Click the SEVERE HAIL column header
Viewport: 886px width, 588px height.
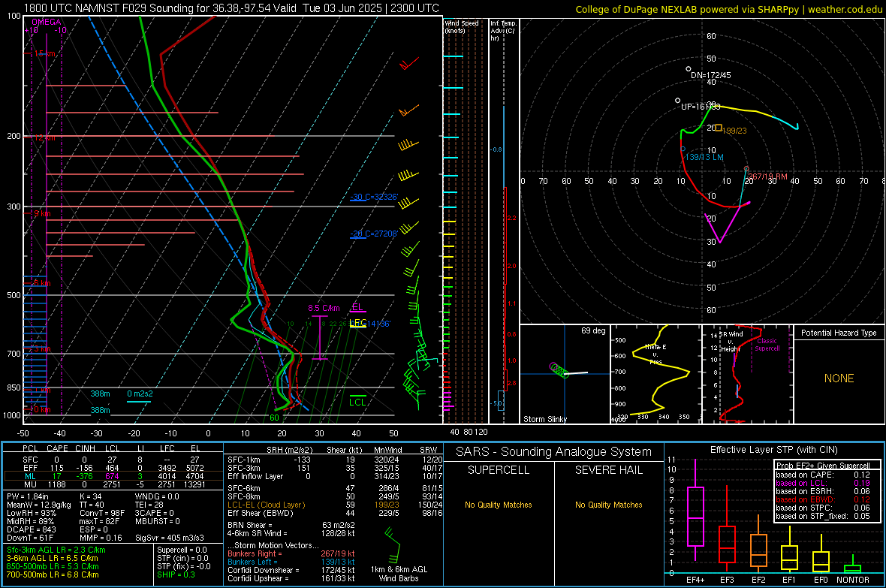(608, 470)
